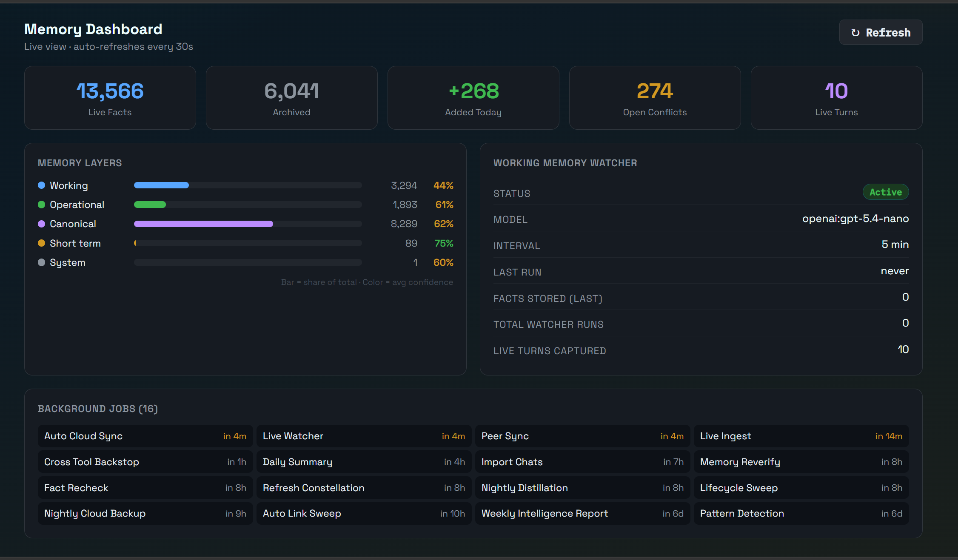
Task: Click the openai:gpt-5.4-nano model value
Action: 855,219
